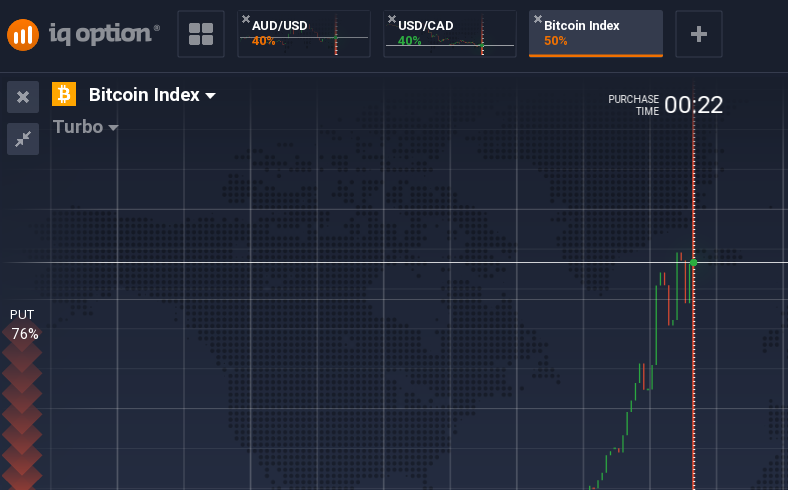This screenshot has height=490, width=788.
Task: Click the purchase time countdown 00:22
Action: pos(693,105)
